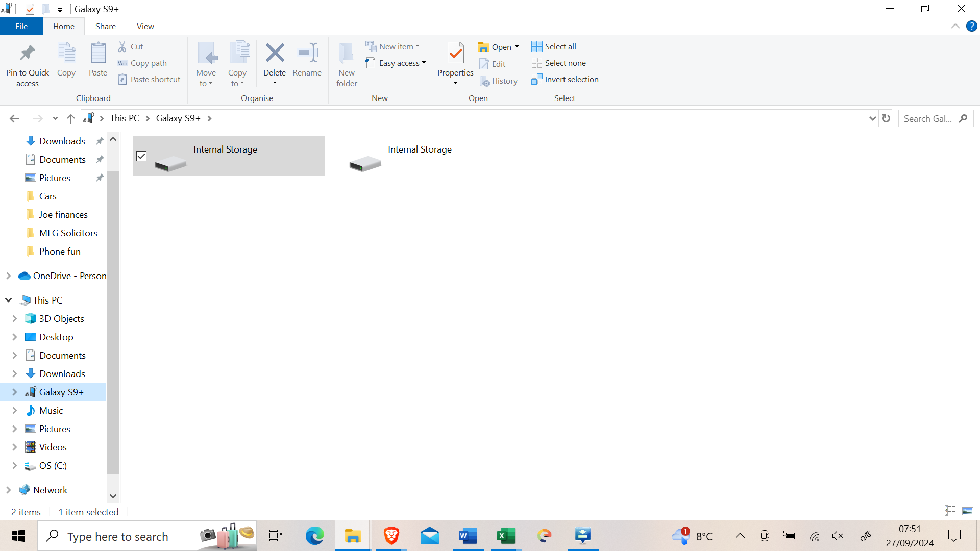Expand the OS (C:) tree node
This screenshot has width=980, height=551.
(x=15, y=465)
